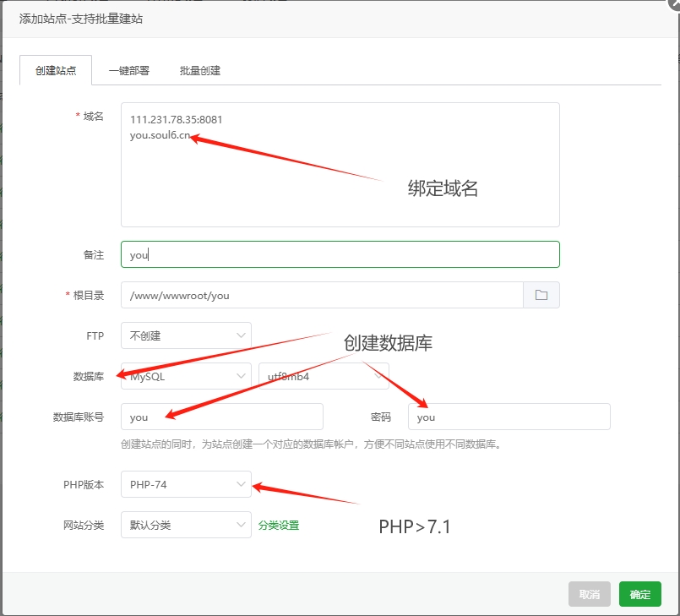
Task: Click the 根目录 path input
Action: tap(322, 295)
